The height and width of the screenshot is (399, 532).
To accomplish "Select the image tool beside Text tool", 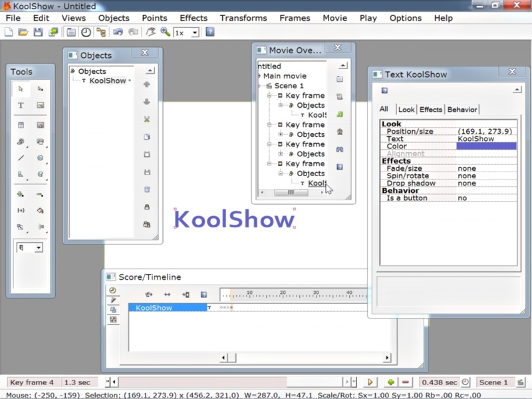I will click(41, 105).
